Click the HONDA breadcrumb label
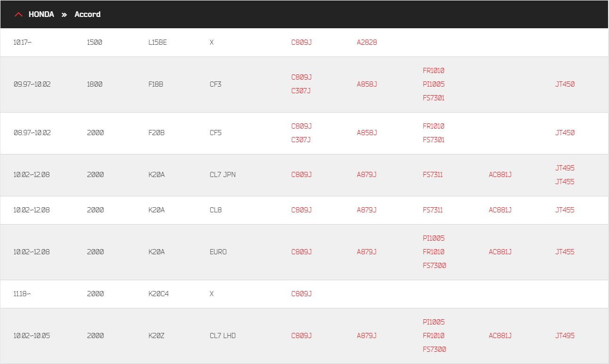Viewport: 609px width, 364px height. [x=41, y=15]
